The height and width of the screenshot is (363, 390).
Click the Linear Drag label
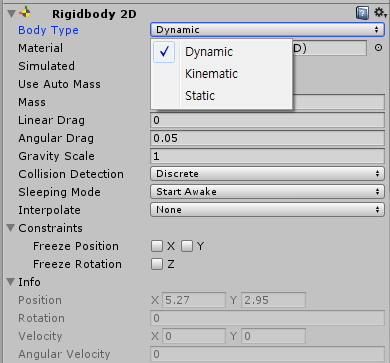[x=51, y=120]
